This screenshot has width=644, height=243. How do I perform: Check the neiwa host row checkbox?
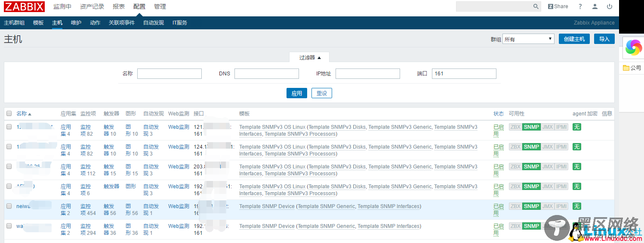click(9, 206)
